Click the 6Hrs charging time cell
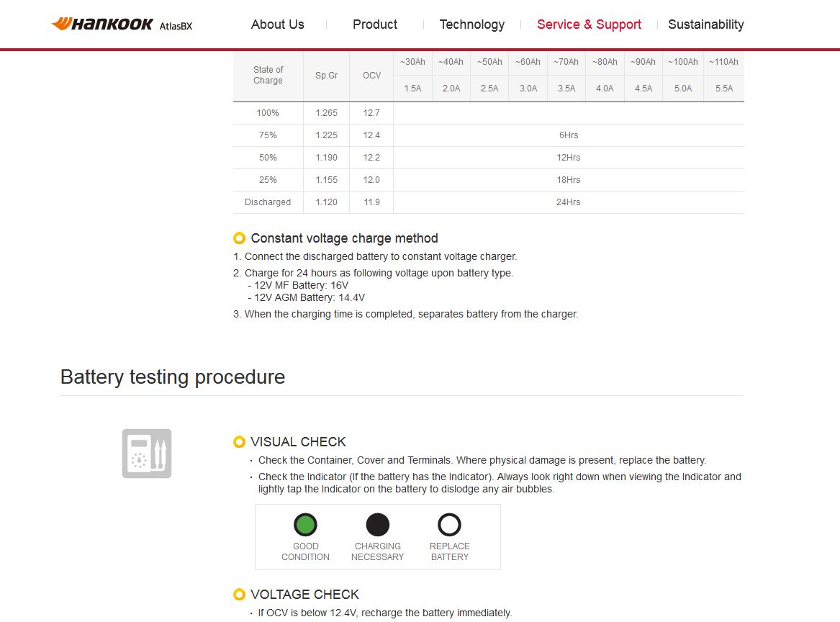This screenshot has width=840, height=622. [x=569, y=135]
